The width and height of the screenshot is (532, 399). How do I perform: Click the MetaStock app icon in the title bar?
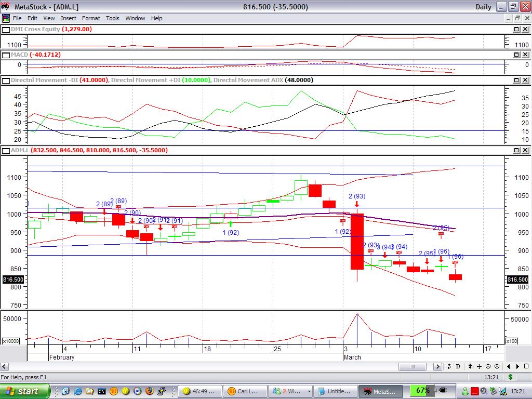click(x=5, y=6)
